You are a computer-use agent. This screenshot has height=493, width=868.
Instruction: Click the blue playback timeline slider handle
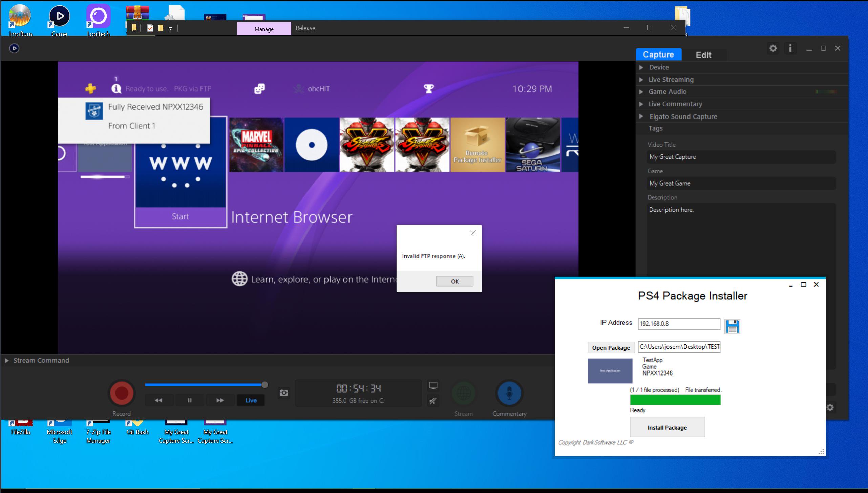[265, 385]
